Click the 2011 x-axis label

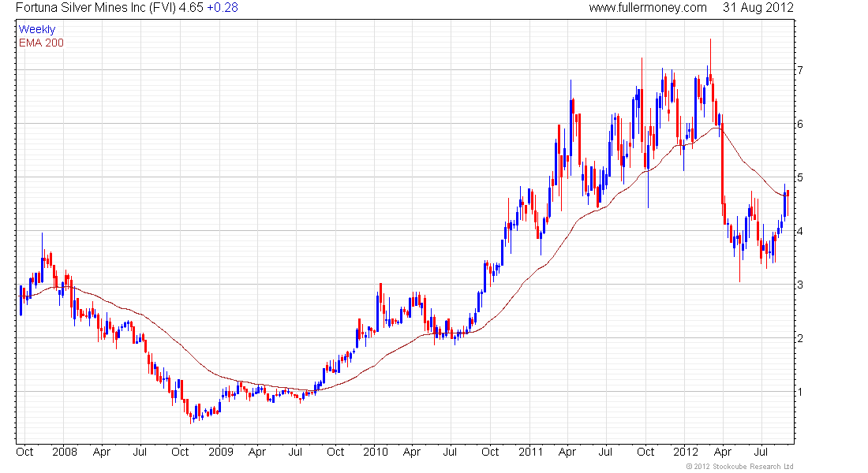point(531,452)
